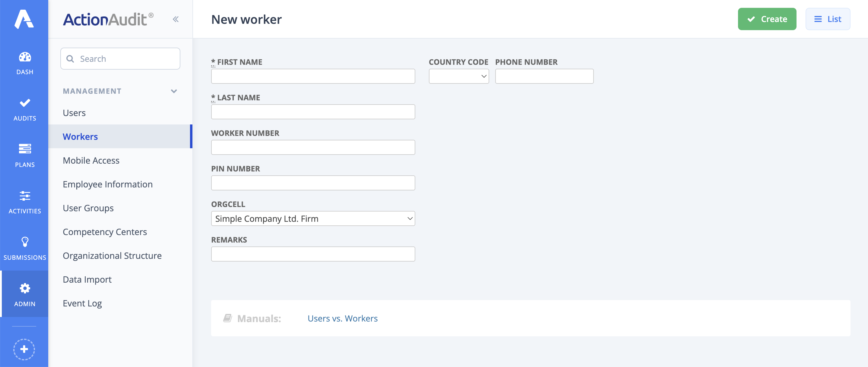Open the Plans section
This screenshot has height=367, width=868.
coord(24,155)
